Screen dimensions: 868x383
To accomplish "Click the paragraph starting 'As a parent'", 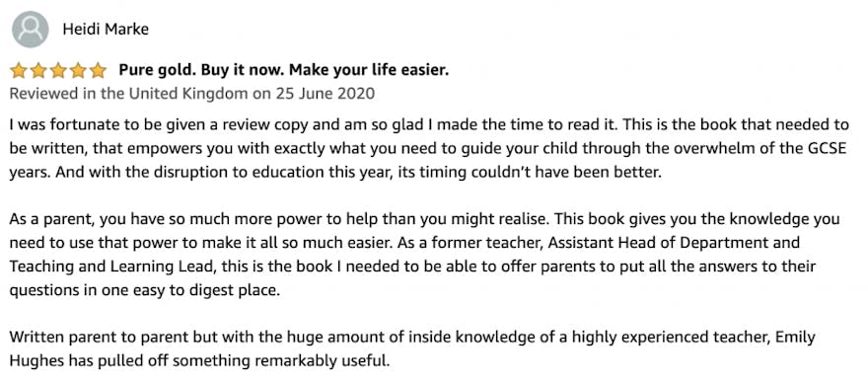I will click(x=424, y=255).
